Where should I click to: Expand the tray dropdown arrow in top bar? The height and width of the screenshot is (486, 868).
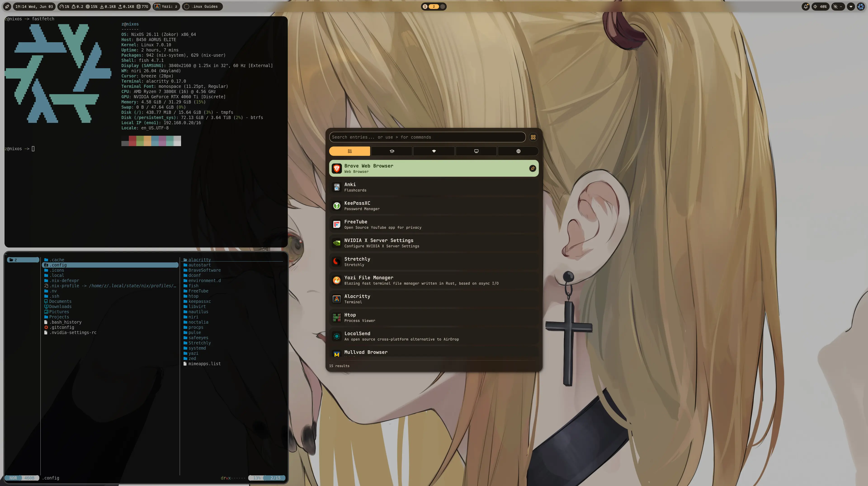[851, 6]
